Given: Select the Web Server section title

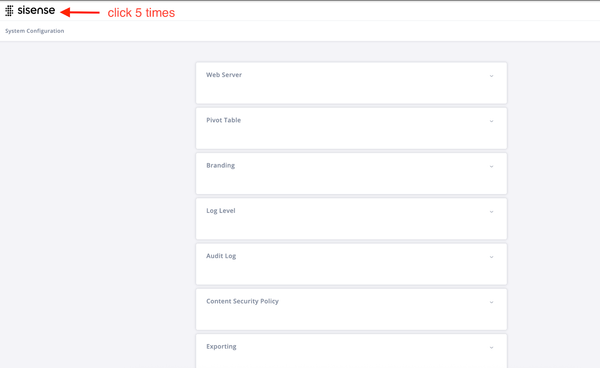Looking at the screenshot, I should [224, 75].
